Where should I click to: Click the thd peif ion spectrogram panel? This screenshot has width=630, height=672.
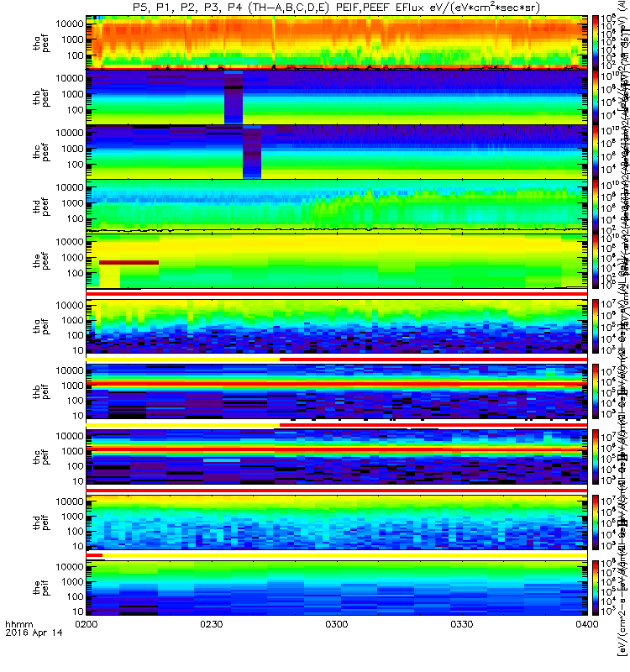click(337, 522)
